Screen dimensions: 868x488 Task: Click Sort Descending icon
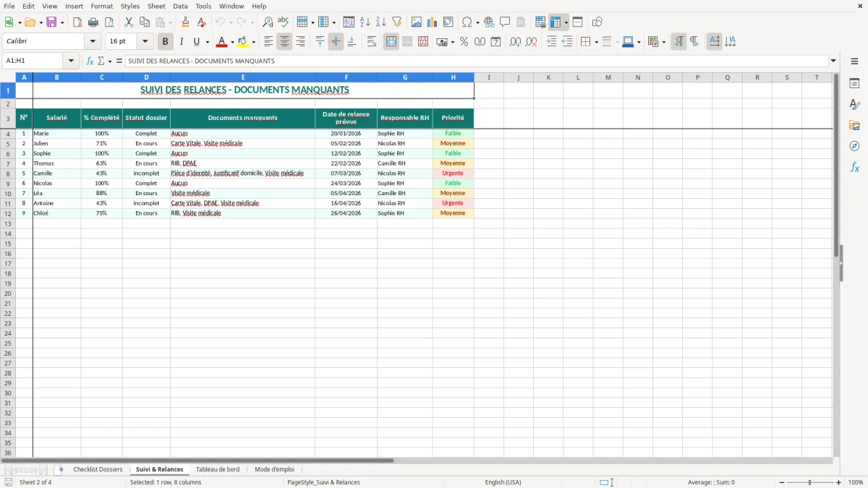point(381,22)
